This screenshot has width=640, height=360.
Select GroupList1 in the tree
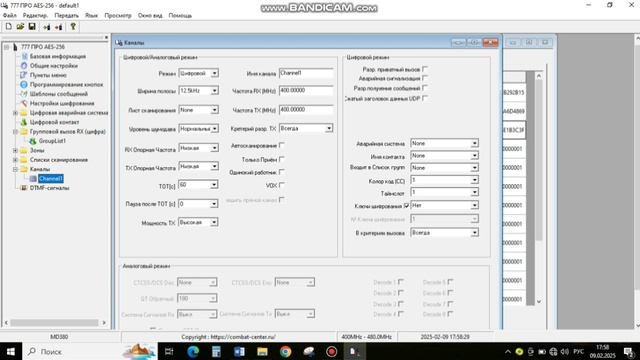(52, 140)
